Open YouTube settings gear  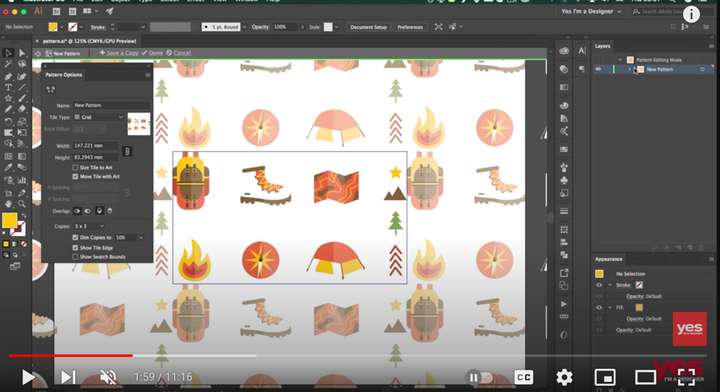(x=564, y=377)
